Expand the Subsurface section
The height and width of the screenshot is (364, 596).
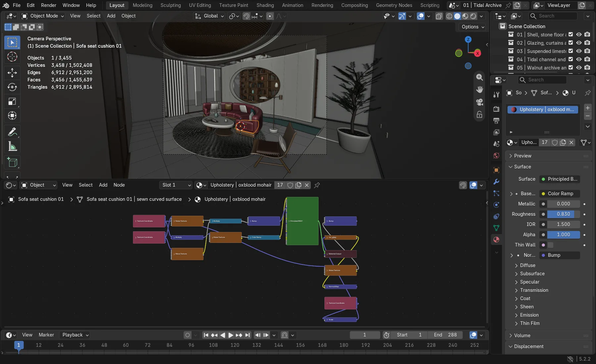point(532,274)
